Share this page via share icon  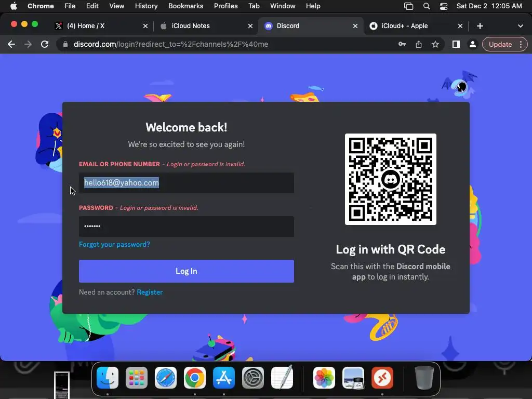[419, 45]
